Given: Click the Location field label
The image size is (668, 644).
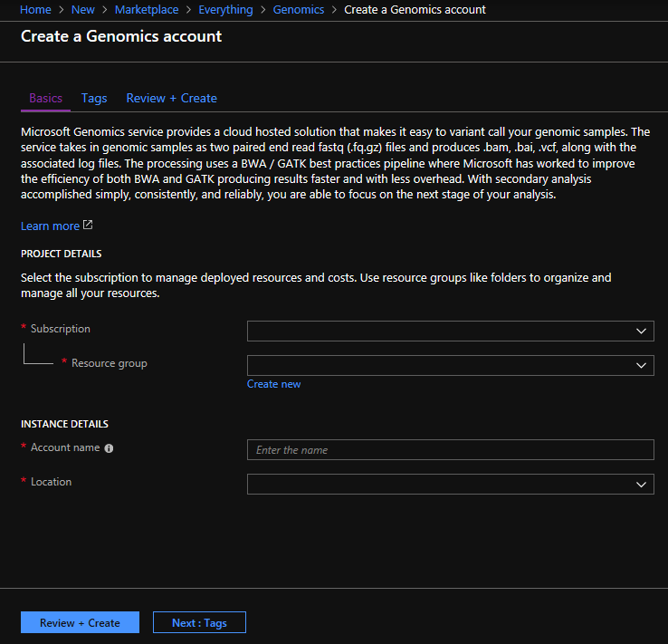Looking at the screenshot, I should (51, 482).
